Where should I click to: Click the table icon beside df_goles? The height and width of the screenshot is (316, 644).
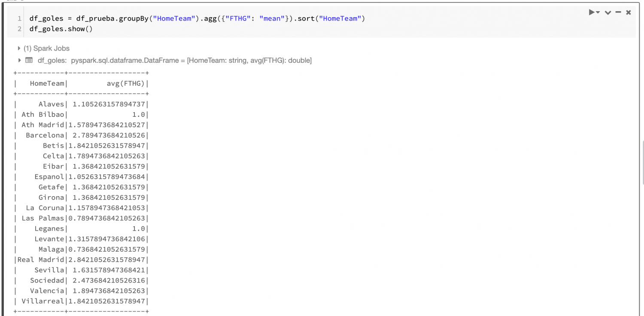(29, 60)
